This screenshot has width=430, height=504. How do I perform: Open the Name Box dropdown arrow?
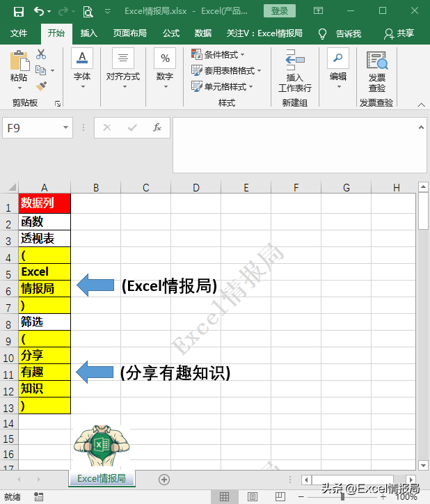[66, 127]
